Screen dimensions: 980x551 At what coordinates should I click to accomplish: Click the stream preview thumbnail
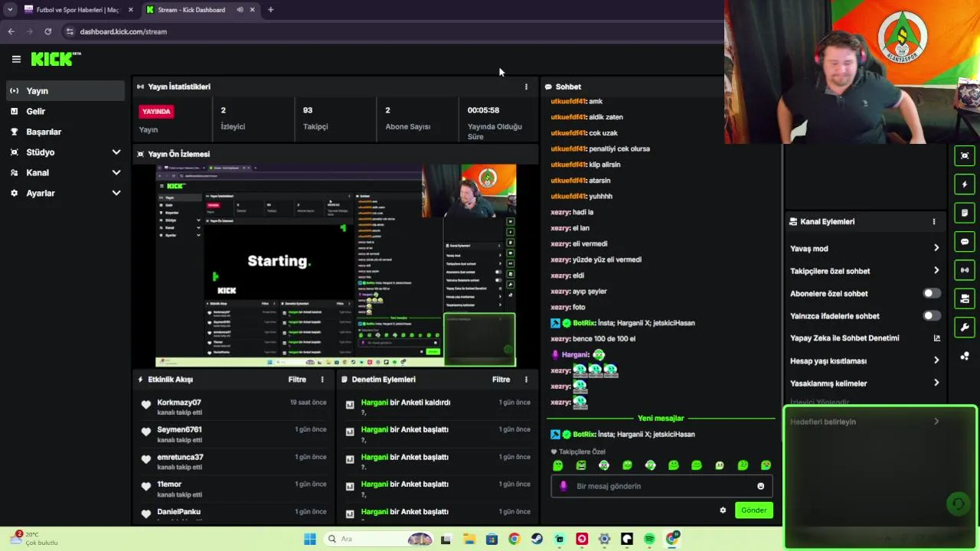coord(335,265)
